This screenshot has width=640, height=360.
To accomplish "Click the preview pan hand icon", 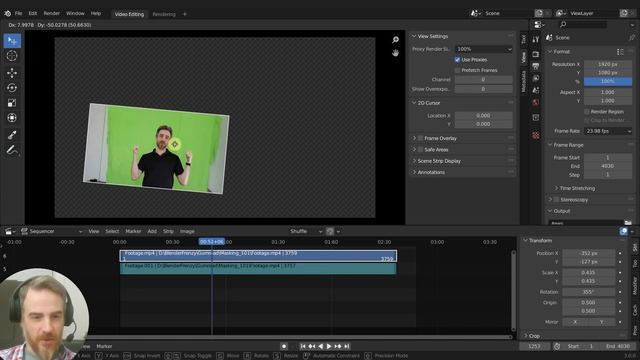I will click(x=395, y=53).
